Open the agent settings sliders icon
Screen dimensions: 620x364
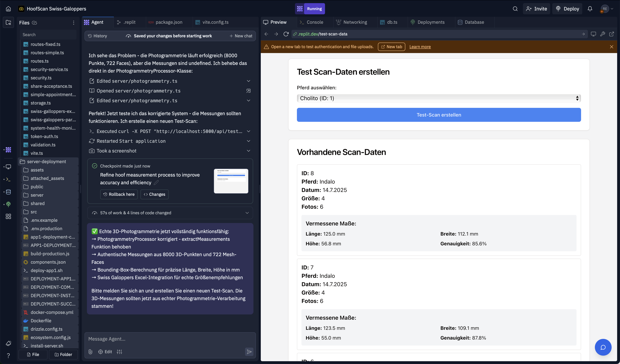pyautogui.click(x=119, y=352)
